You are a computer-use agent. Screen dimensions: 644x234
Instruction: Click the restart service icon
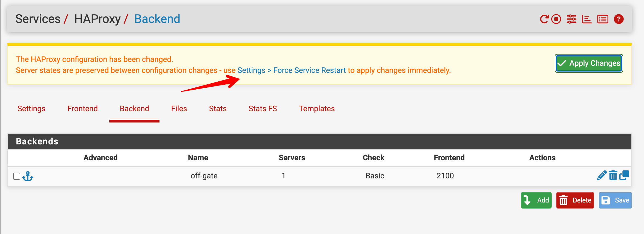pos(544,19)
